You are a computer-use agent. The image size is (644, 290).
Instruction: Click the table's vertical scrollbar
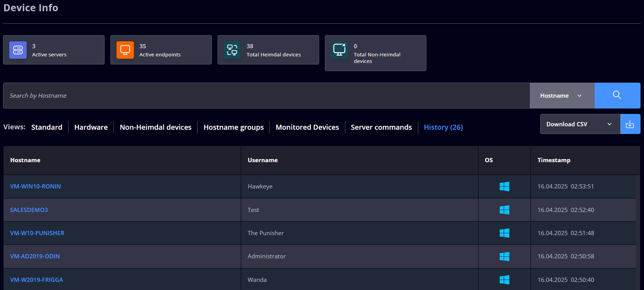pos(638,232)
